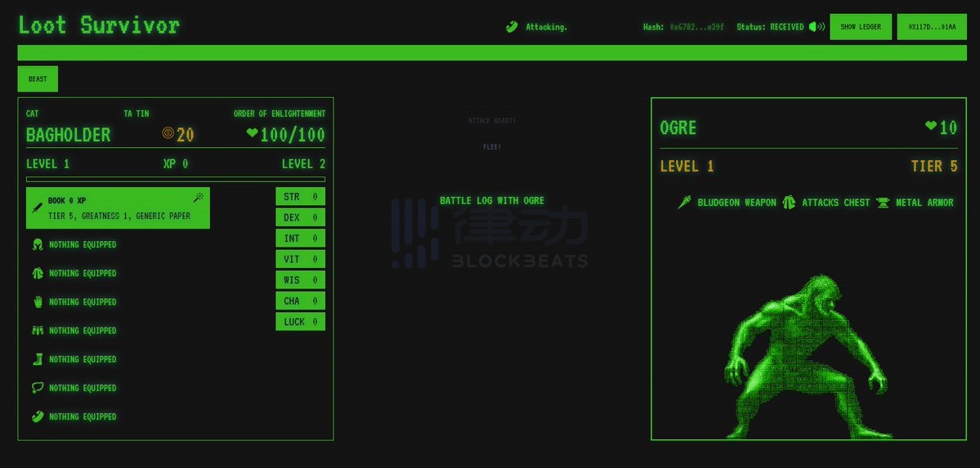Select the WIS stat button
Image resolution: width=980 pixels, height=468 pixels.
coord(301,280)
